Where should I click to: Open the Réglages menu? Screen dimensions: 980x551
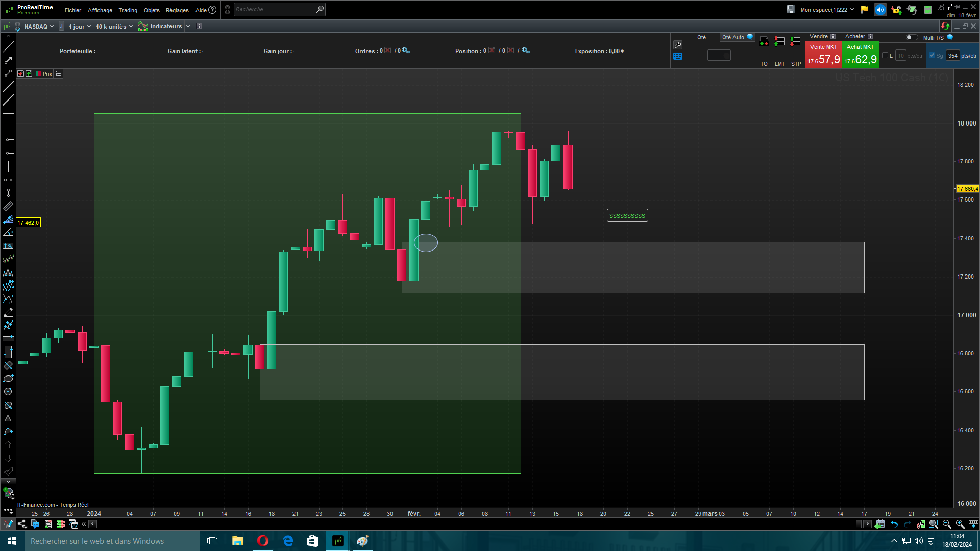(177, 10)
